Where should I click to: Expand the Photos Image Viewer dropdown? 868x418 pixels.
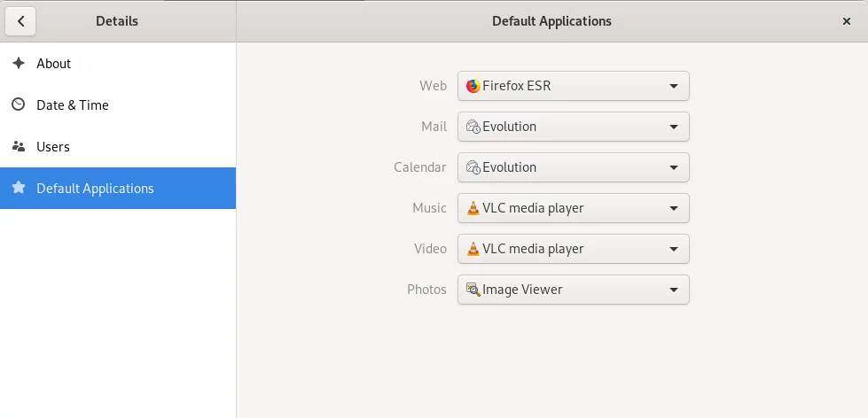573,290
